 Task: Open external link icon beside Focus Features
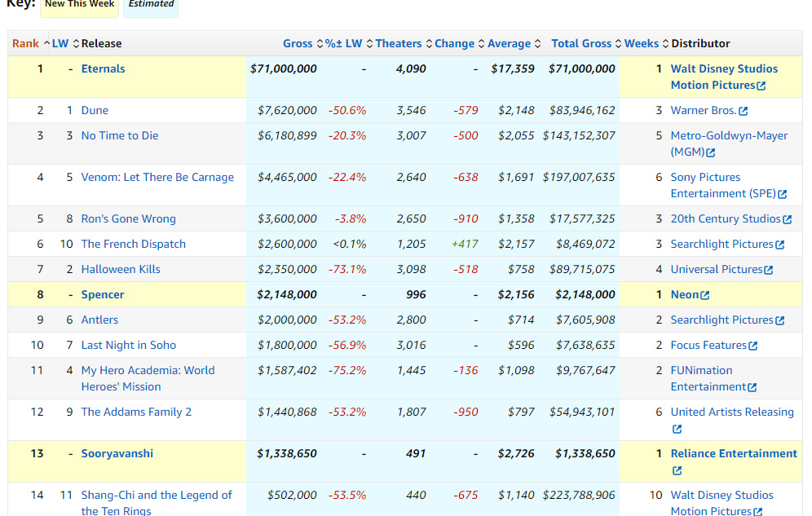tap(753, 346)
